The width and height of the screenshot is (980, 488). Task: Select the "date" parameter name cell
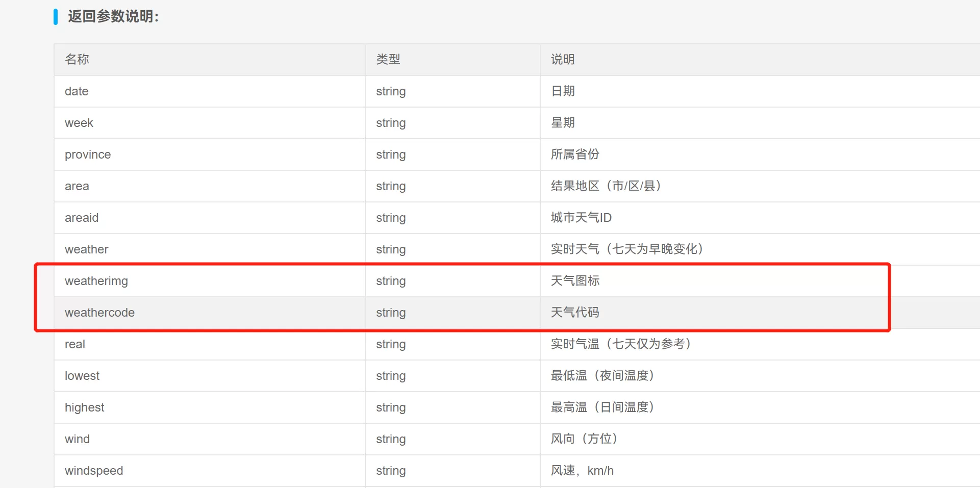77,91
